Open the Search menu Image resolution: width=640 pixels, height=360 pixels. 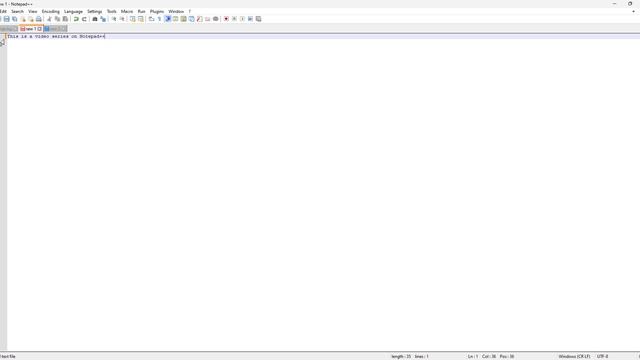click(17, 11)
